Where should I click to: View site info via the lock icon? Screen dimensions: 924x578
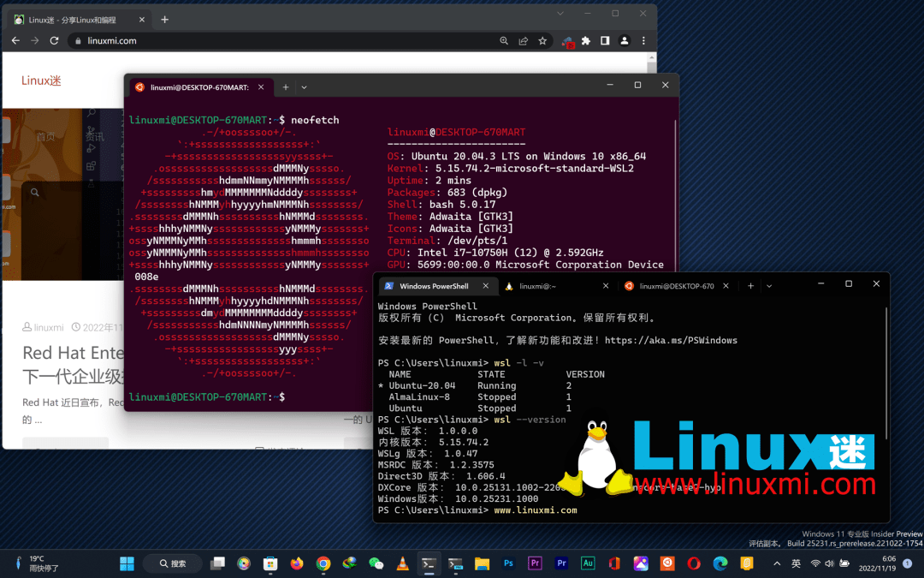pos(78,41)
